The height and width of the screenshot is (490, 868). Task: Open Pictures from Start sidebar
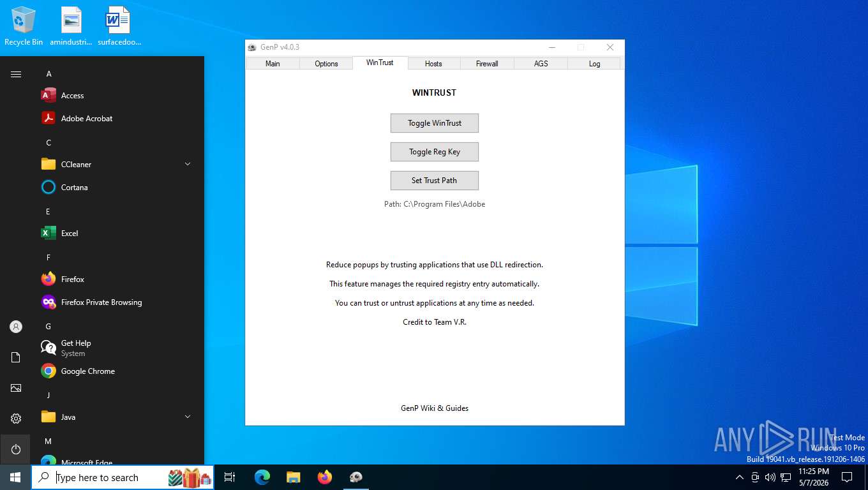[x=16, y=388]
